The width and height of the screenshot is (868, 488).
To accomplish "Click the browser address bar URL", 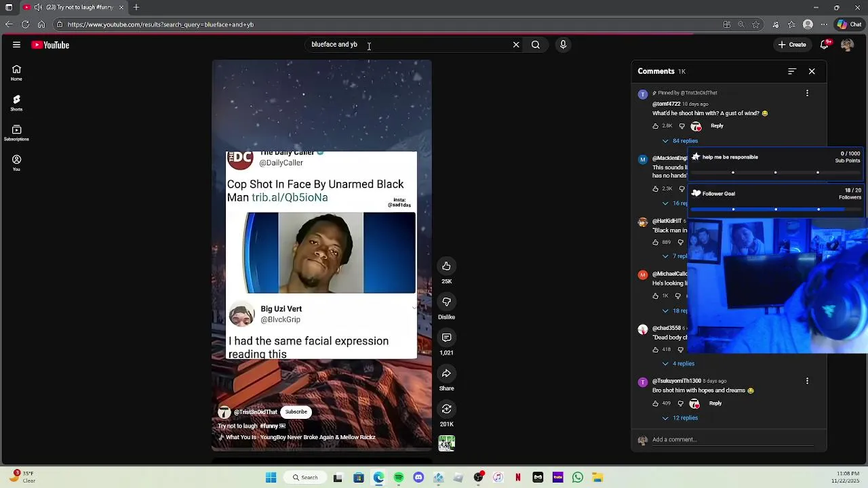I will point(161,24).
